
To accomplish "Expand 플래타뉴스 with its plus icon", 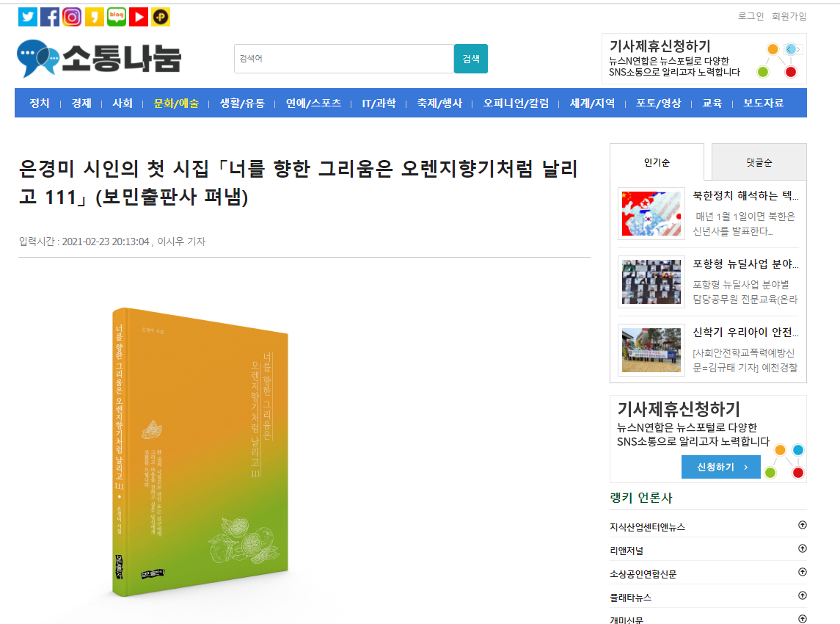I will coord(802,595).
